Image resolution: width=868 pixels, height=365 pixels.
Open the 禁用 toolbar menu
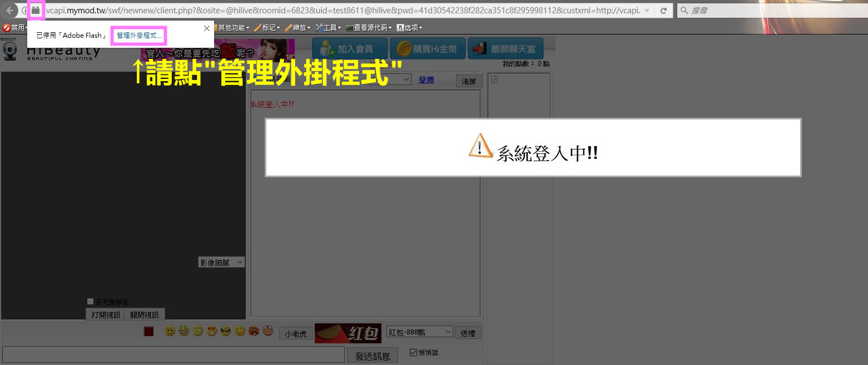[15, 27]
